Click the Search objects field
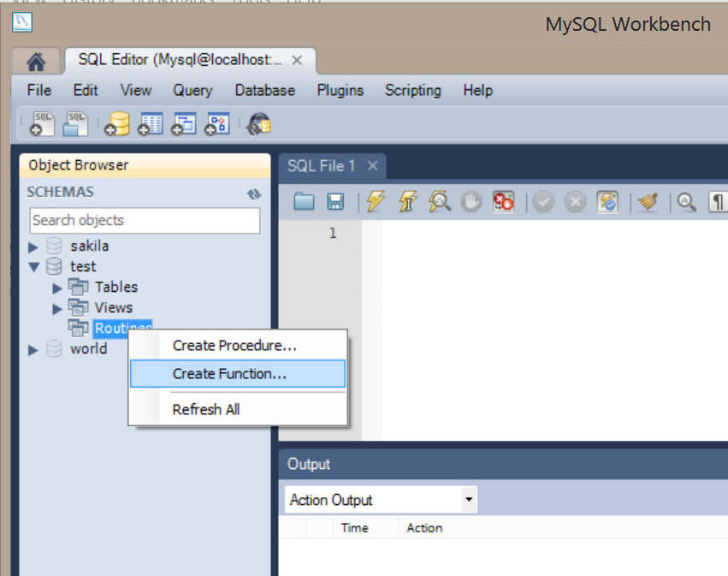This screenshot has height=576, width=728. pyautogui.click(x=145, y=220)
